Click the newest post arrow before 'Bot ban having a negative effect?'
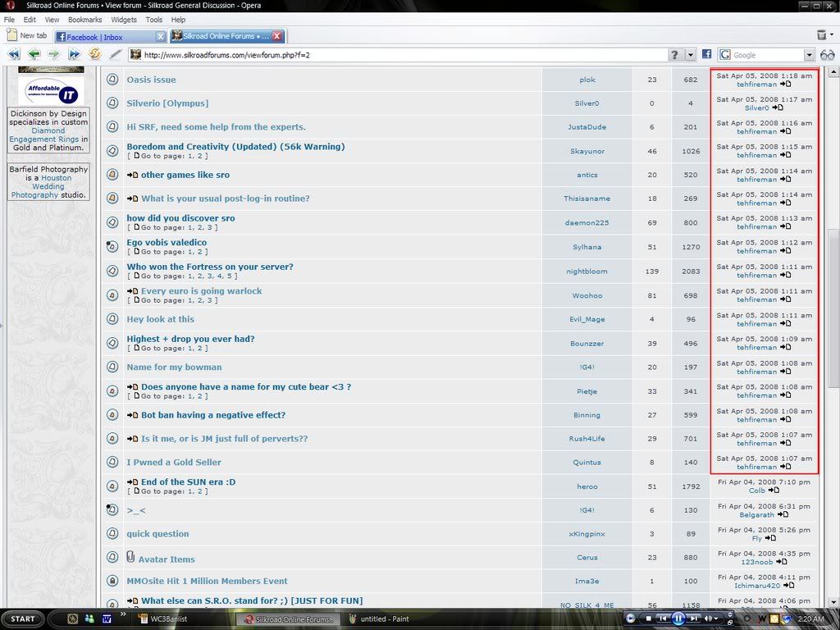 pos(132,414)
